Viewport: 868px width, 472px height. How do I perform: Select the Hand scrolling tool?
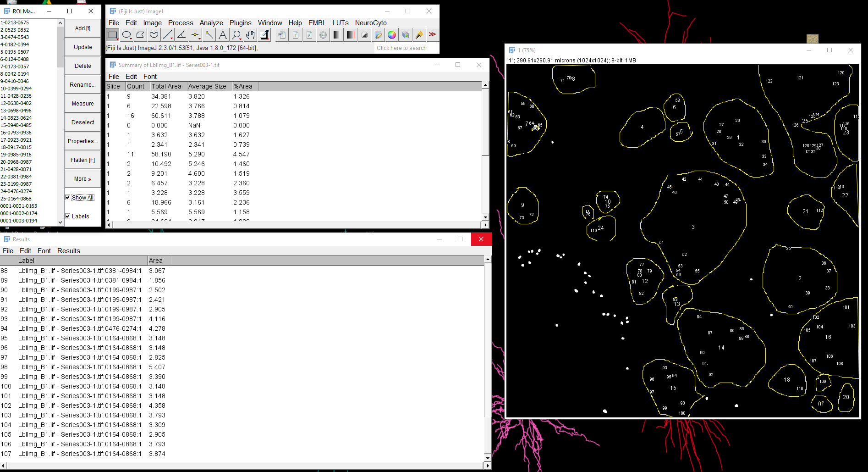point(250,34)
